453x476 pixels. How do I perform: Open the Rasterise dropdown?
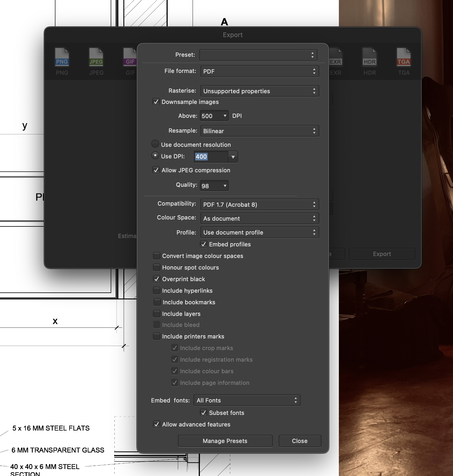click(260, 91)
